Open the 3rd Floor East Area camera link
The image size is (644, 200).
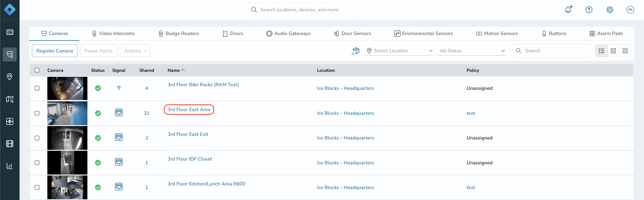189,110
